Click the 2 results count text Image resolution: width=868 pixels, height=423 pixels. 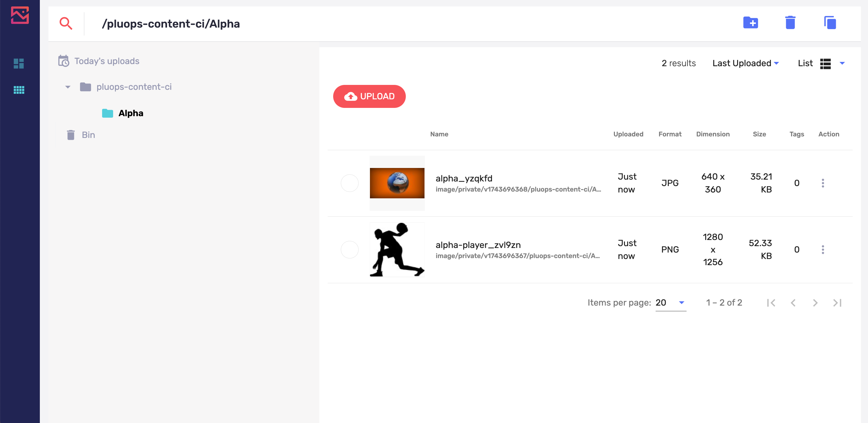[x=678, y=63]
